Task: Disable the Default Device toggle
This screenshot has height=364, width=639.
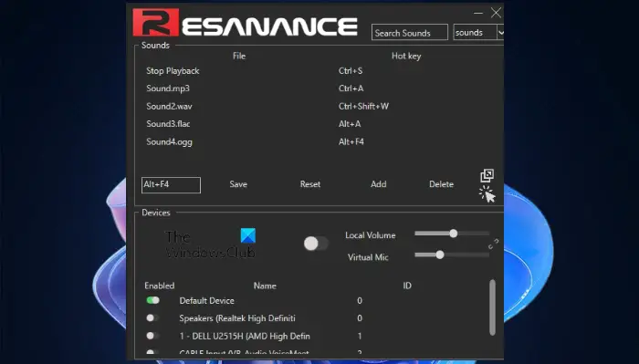Action: (152, 300)
